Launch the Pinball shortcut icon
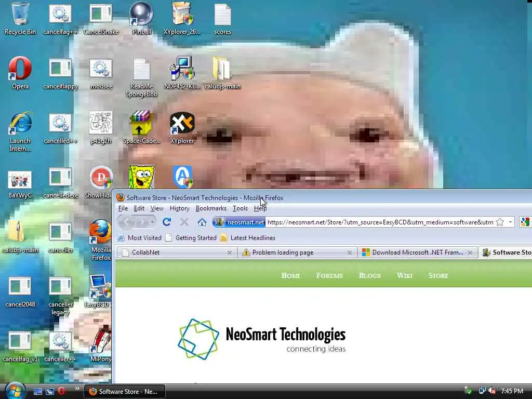 pyautogui.click(x=141, y=14)
